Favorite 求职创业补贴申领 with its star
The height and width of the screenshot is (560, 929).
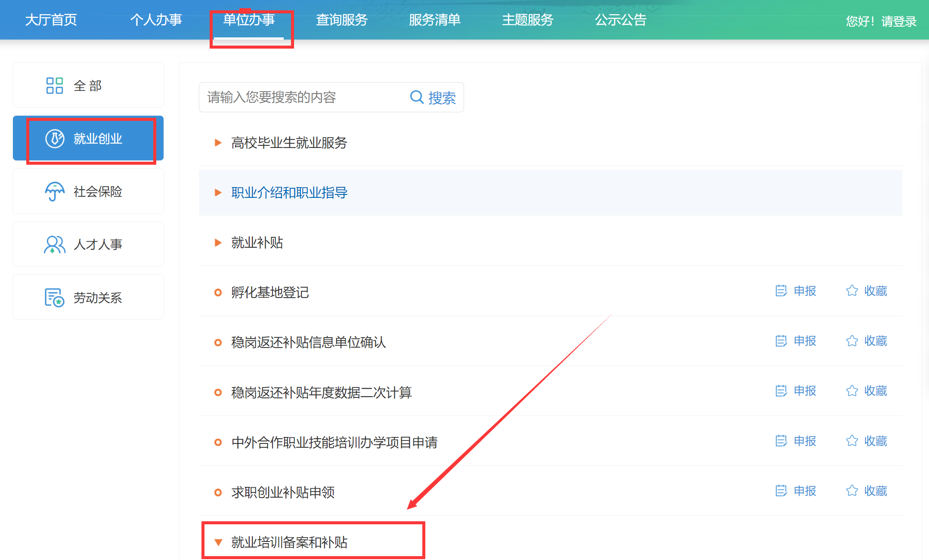(x=852, y=491)
